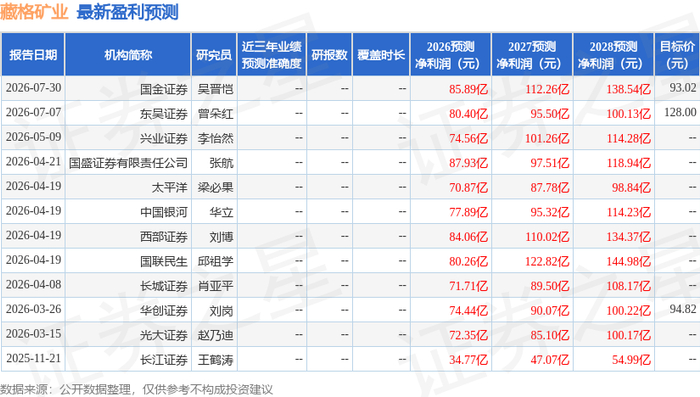The width and height of the screenshot is (700, 397).
Task: Click the 144.98亿 profit forecast value
Action: [x=629, y=261]
